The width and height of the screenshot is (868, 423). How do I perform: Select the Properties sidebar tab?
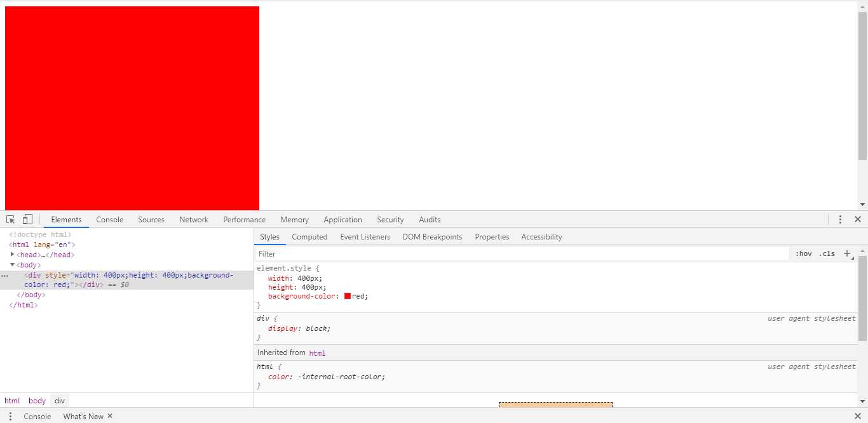click(492, 237)
